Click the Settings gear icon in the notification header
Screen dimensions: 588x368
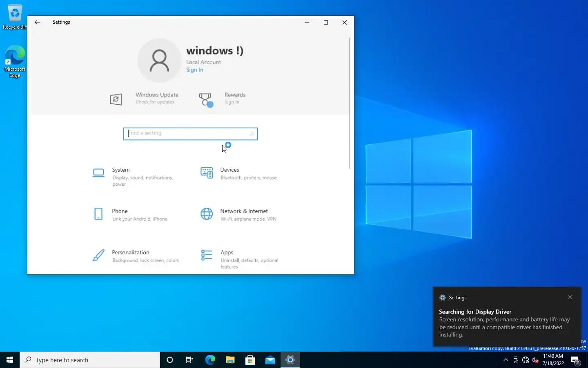tap(442, 298)
